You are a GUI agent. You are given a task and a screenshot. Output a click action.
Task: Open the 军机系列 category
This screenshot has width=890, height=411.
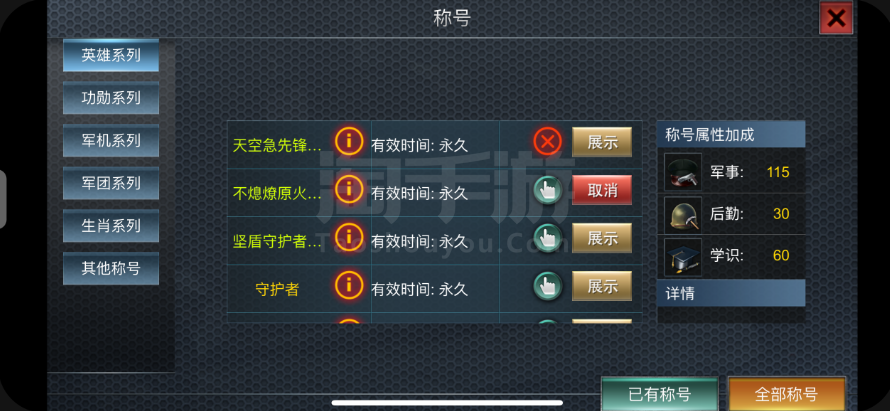[x=111, y=140]
